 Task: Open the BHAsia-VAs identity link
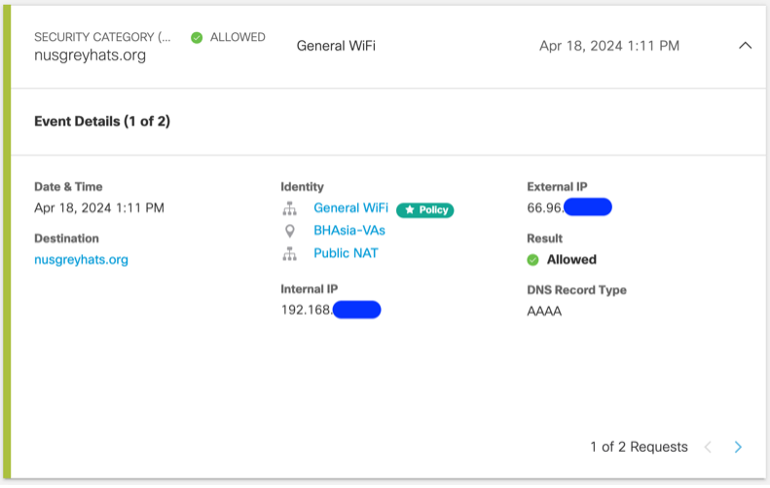click(349, 230)
